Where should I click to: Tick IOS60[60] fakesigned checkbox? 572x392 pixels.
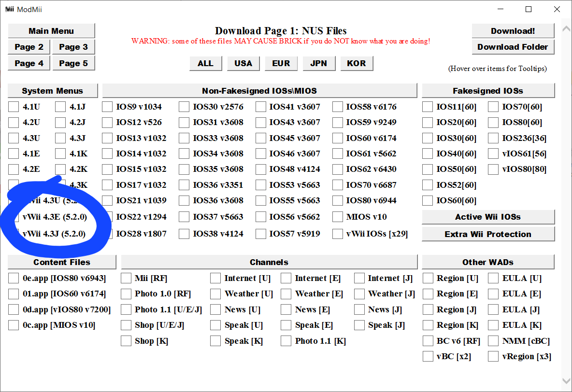[428, 200]
